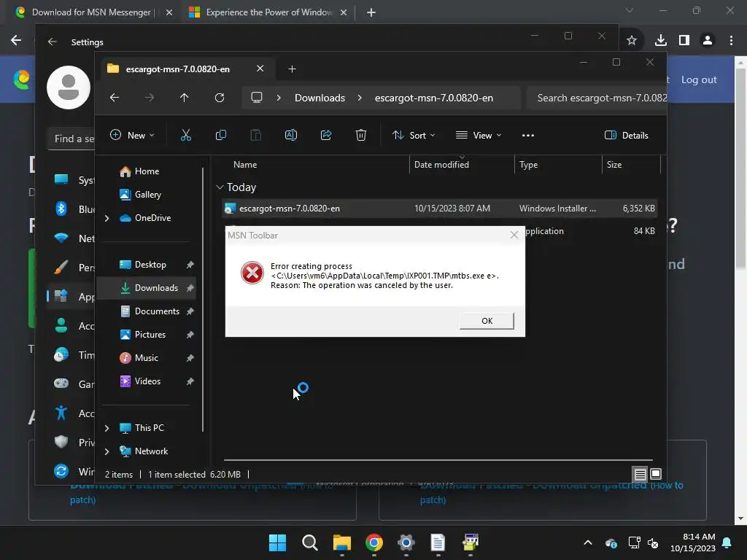Image resolution: width=747 pixels, height=560 pixels.
Task: Expand the This PC tree node
Action: (107, 428)
